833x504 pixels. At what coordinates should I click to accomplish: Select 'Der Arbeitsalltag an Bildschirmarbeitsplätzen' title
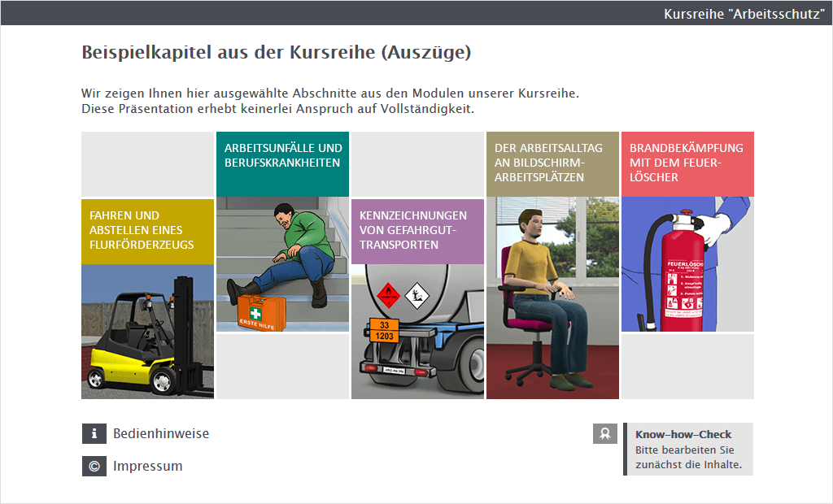coord(552,163)
